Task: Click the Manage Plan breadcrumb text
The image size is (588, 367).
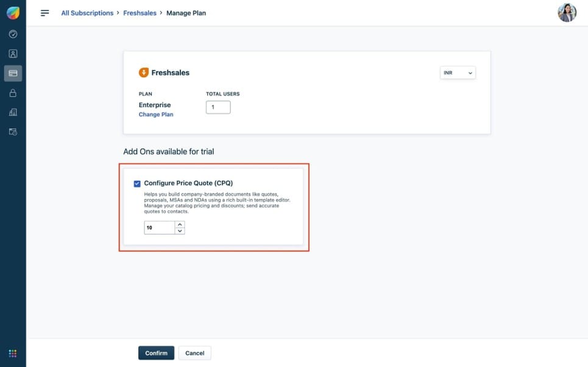Action: click(186, 13)
